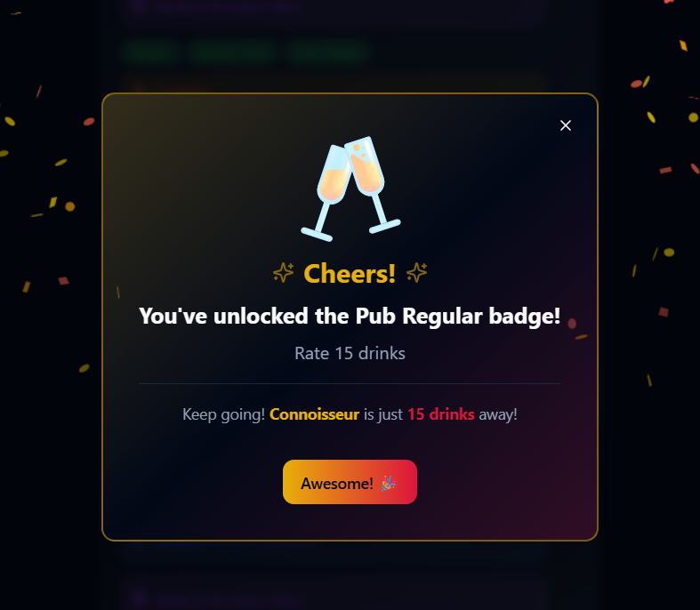
Task: Close the badge unlocked dialog
Action: [565, 125]
